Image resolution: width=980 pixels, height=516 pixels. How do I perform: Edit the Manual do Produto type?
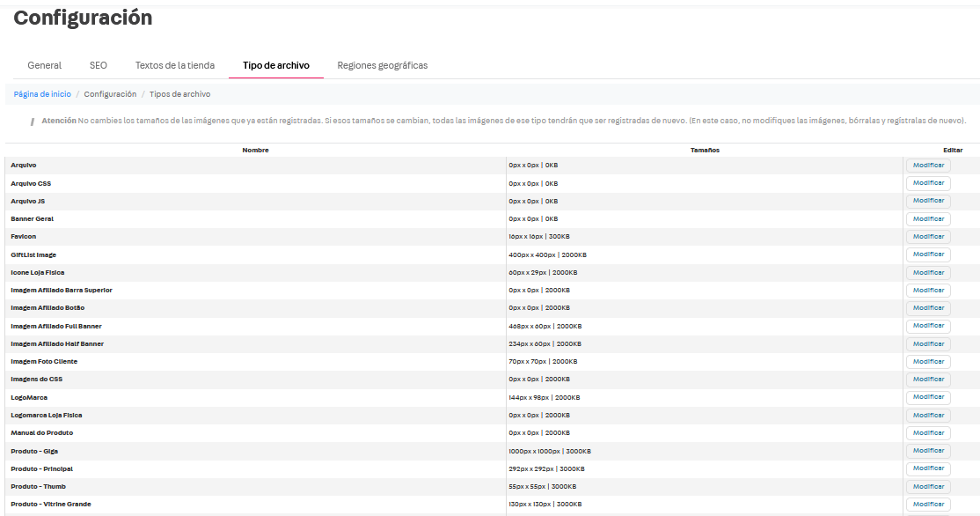pos(928,433)
